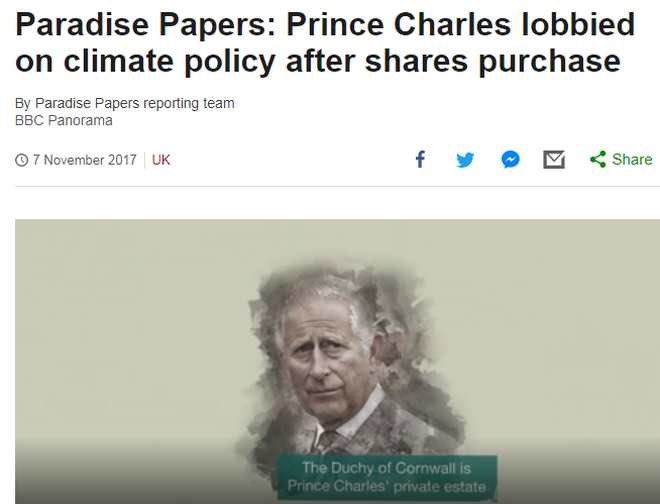Open the Share text link
Screen dimensions: 660x504
tap(632, 160)
